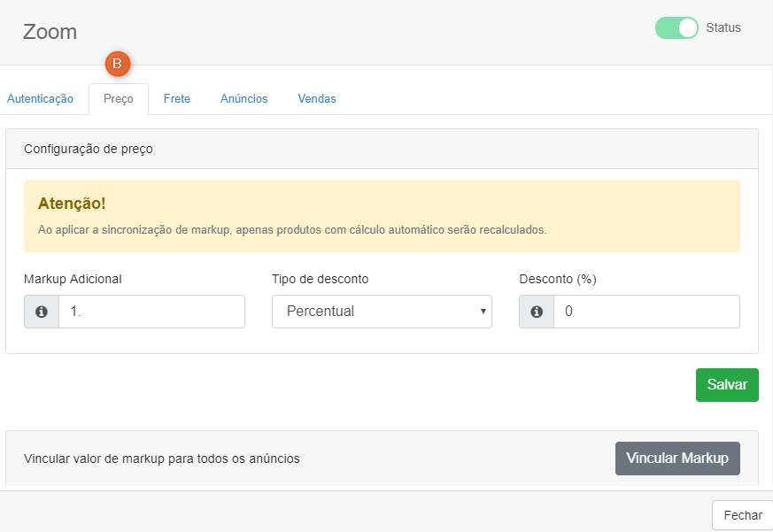Screen dimensions: 773x532
Task: Focus the Markup Adicional input field
Action: coord(151,312)
